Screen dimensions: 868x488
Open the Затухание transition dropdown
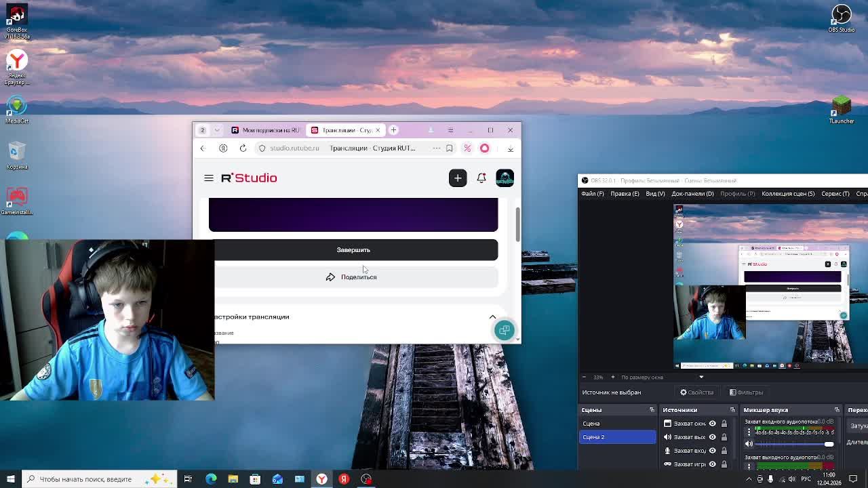[x=859, y=426]
